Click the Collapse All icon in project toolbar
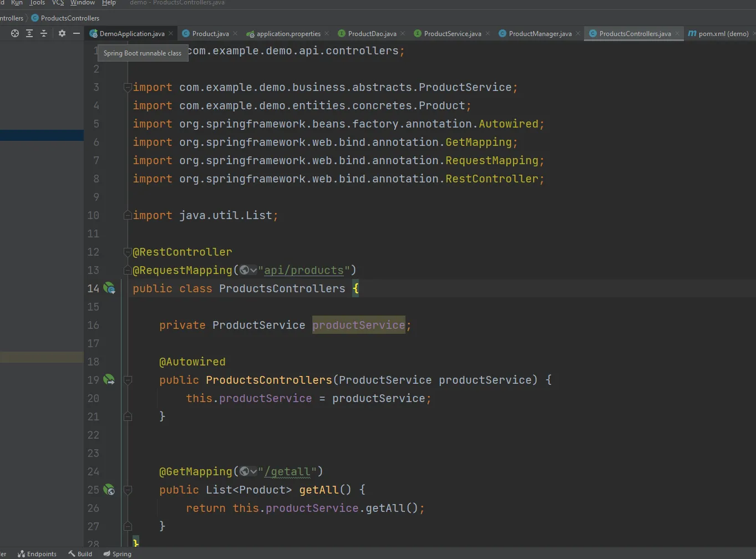756x559 pixels. pyautogui.click(x=44, y=33)
